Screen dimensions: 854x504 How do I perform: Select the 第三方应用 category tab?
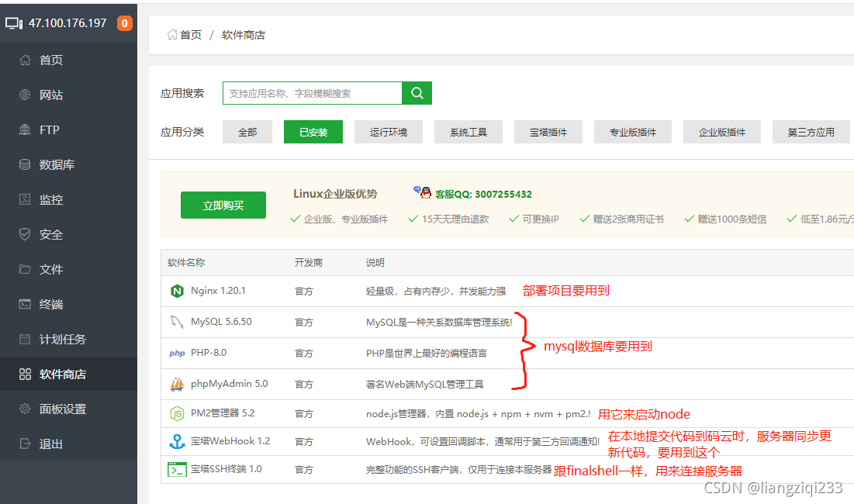coord(811,132)
